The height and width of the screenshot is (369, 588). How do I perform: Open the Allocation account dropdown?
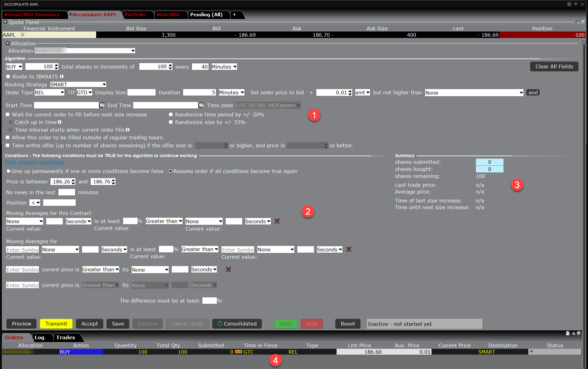[85, 51]
